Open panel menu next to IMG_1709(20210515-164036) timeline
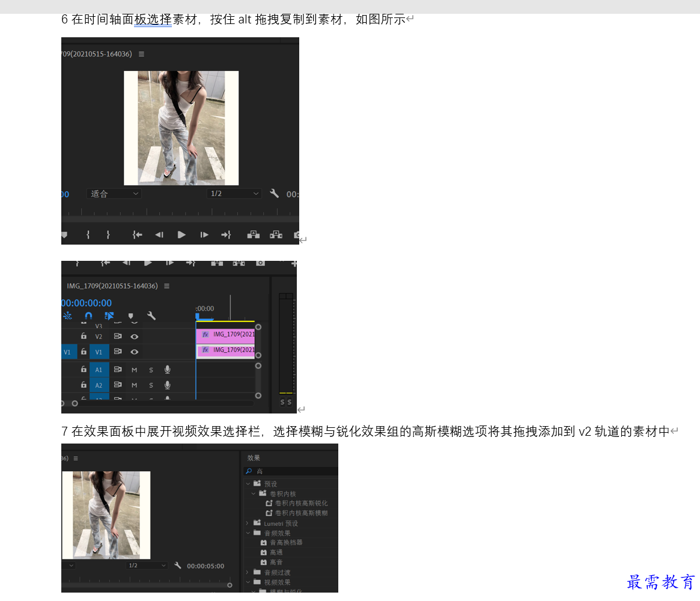The width and height of the screenshot is (700, 601). (166, 285)
